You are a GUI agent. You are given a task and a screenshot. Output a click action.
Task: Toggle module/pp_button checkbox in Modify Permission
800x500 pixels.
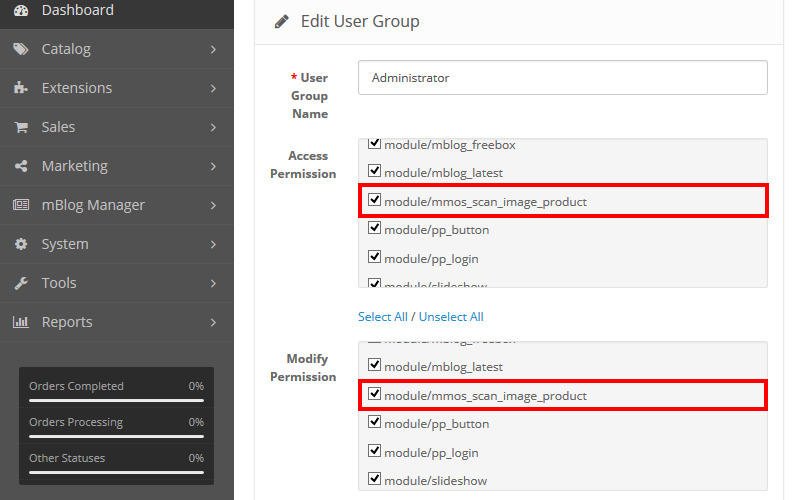(375, 423)
